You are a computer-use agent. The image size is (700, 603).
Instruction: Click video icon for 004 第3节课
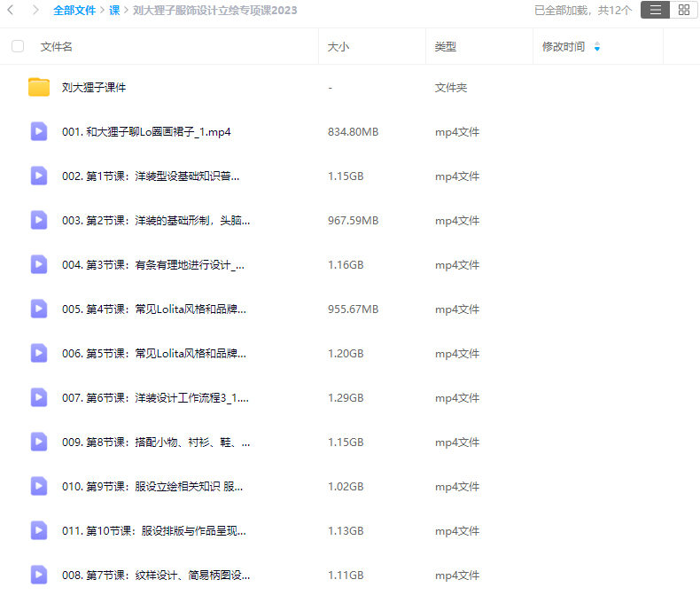pyautogui.click(x=39, y=265)
